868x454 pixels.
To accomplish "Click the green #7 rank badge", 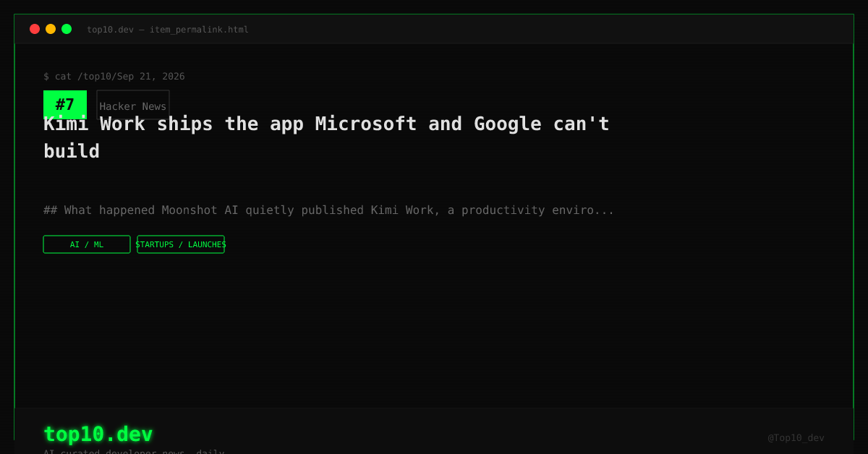I will [65, 105].
